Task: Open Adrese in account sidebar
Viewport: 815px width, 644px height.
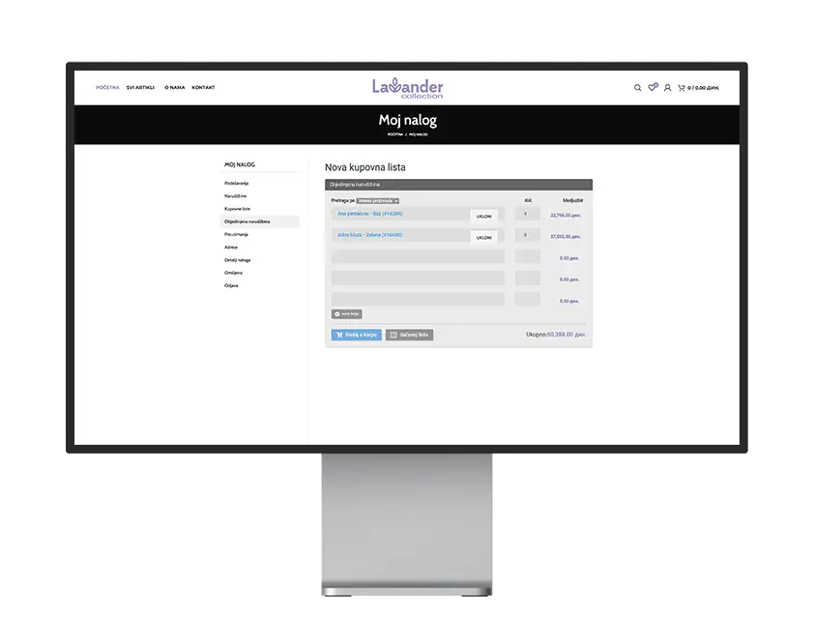Action: coord(231,247)
